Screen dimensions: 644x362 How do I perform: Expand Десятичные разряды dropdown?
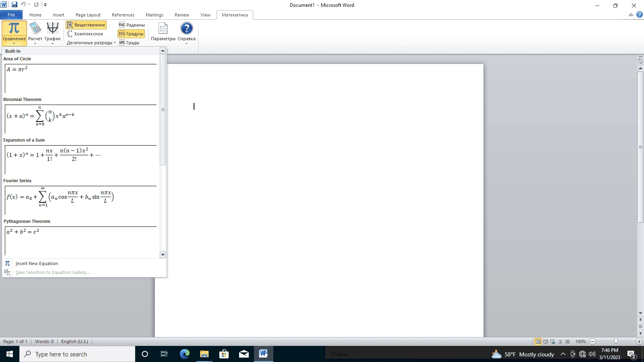(91, 43)
